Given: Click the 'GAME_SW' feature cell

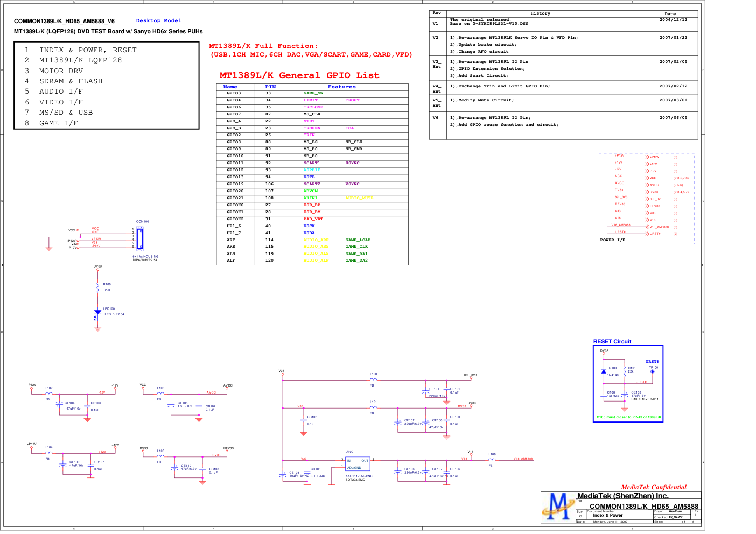Looking at the screenshot, I should 313,93.
